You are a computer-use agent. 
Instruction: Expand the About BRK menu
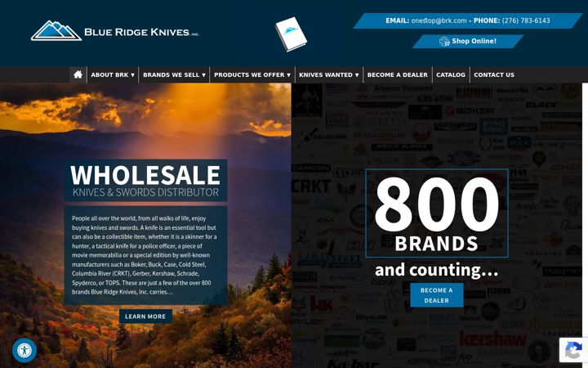tap(113, 74)
